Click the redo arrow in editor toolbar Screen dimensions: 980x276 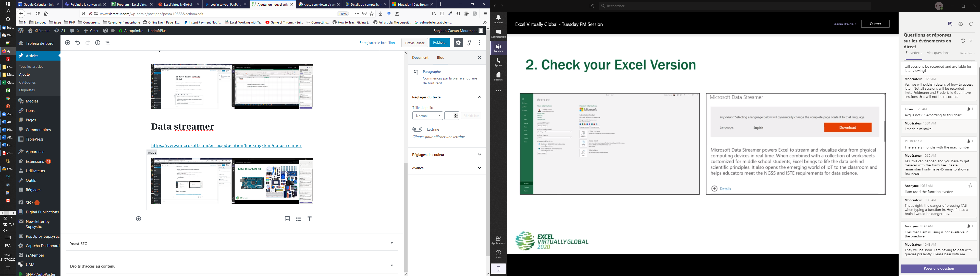(88, 43)
